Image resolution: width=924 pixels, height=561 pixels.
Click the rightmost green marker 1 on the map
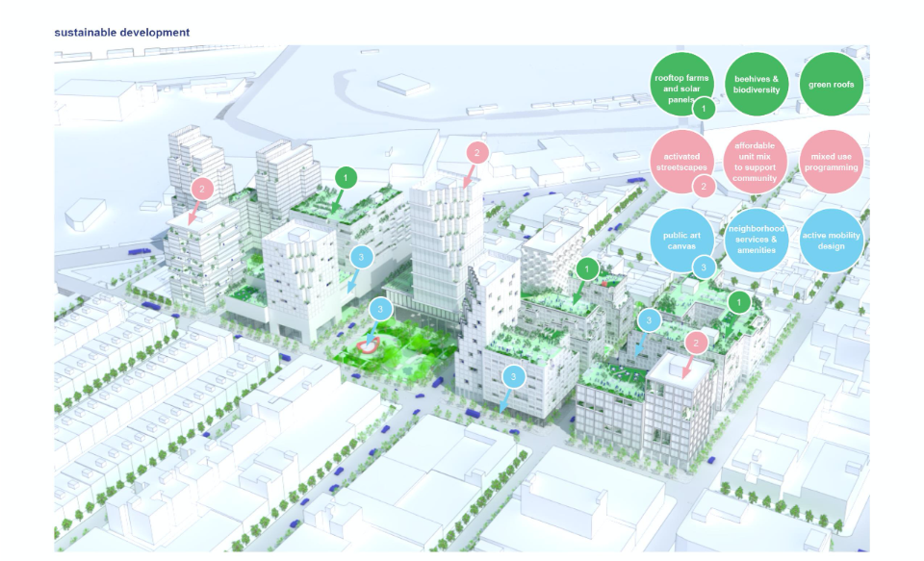coord(738,302)
